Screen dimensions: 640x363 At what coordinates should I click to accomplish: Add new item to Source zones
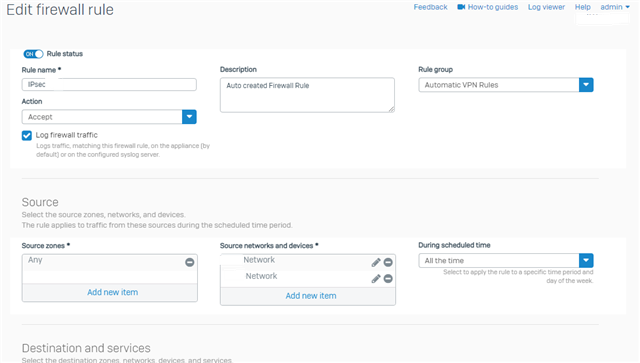(x=113, y=292)
